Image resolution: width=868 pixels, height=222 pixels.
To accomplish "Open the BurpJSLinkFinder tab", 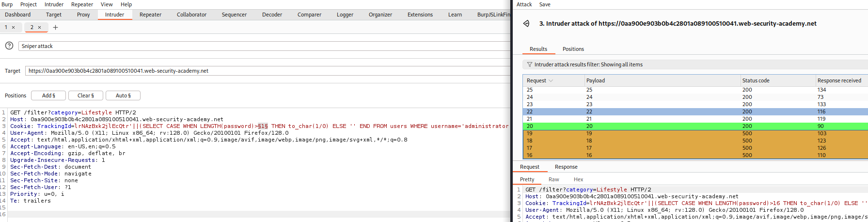I will coord(493,15).
